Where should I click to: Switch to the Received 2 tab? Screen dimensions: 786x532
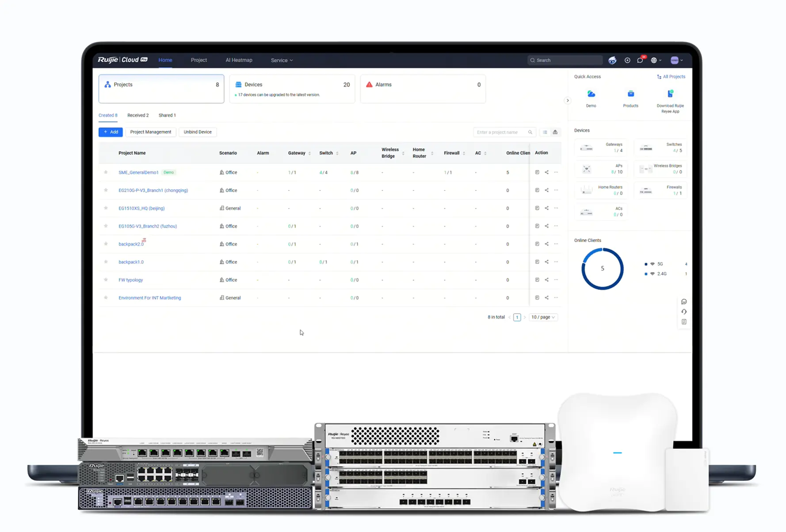point(138,115)
